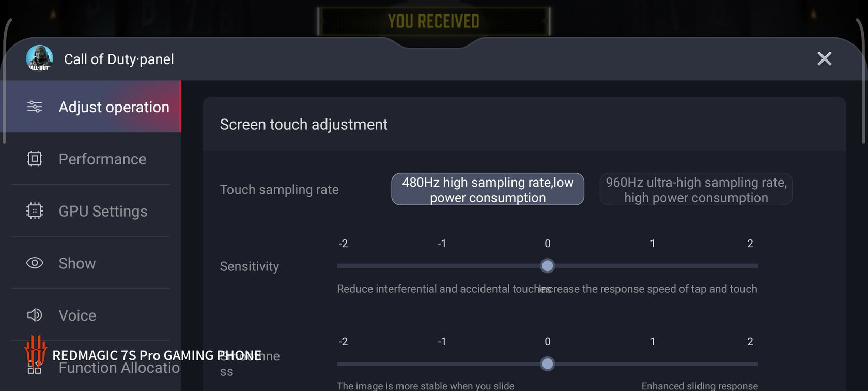Click the Call of Duty avatar icon
Viewport: 868px width, 391px height.
[x=40, y=58]
